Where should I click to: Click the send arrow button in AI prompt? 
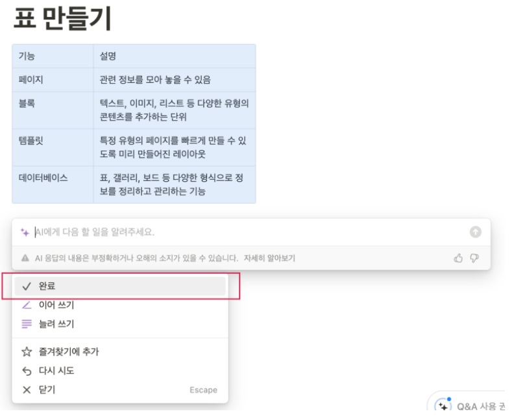click(475, 232)
